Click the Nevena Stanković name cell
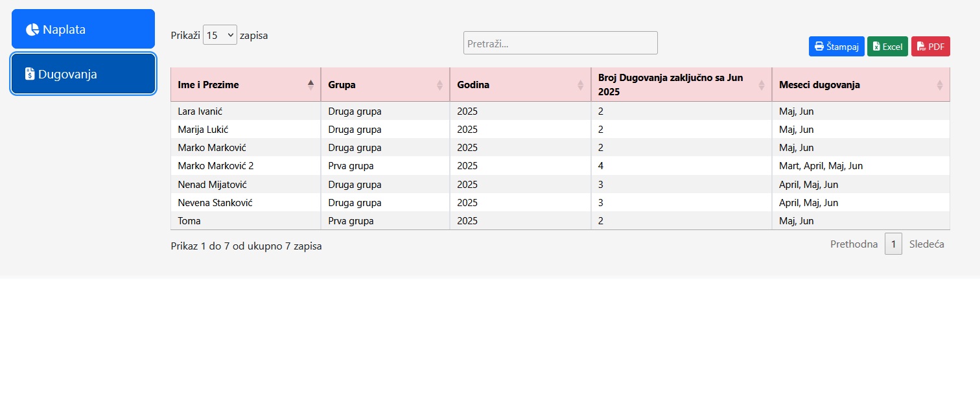Screen dimensions: 980x420 [x=215, y=203]
